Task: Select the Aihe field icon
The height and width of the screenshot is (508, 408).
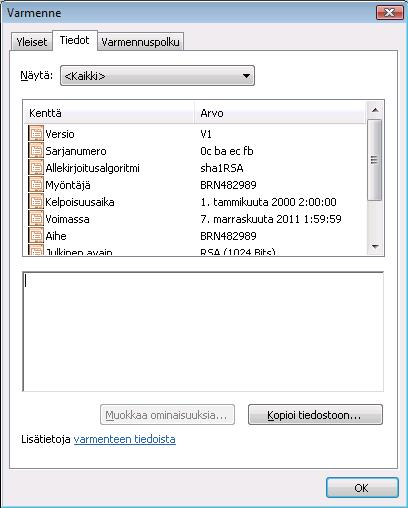Action: (36, 236)
